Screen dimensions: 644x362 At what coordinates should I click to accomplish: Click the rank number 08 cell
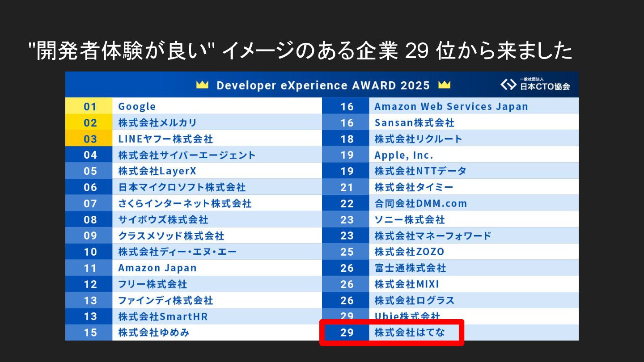point(89,219)
